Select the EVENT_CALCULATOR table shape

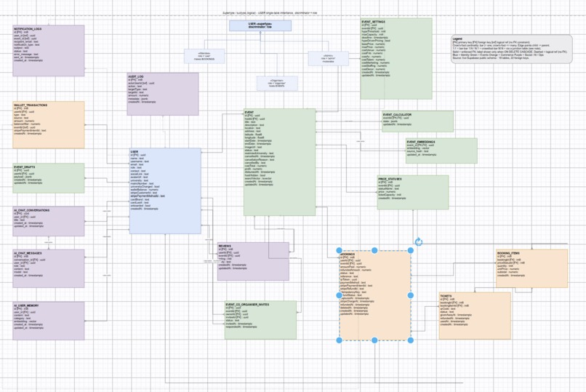[x=418, y=121]
